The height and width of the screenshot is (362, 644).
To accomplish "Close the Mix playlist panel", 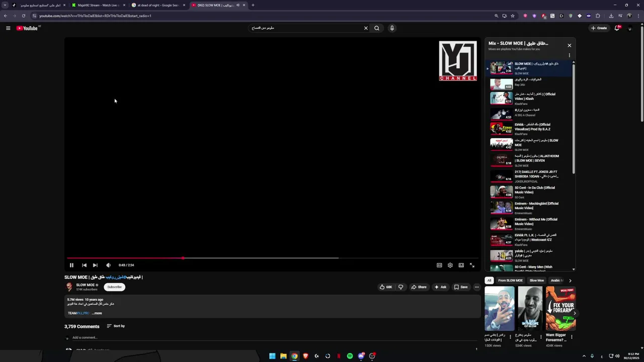I will (x=570, y=45).
